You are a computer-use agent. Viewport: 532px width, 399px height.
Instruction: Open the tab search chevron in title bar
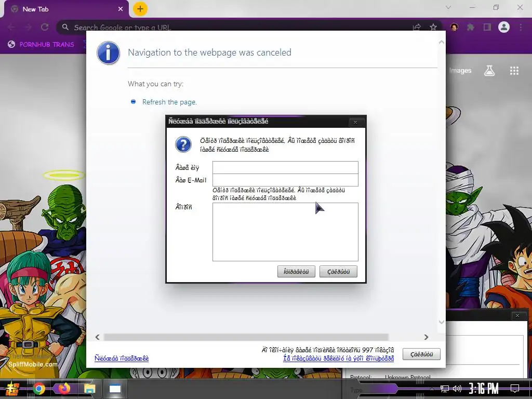(x=448, y=7)
